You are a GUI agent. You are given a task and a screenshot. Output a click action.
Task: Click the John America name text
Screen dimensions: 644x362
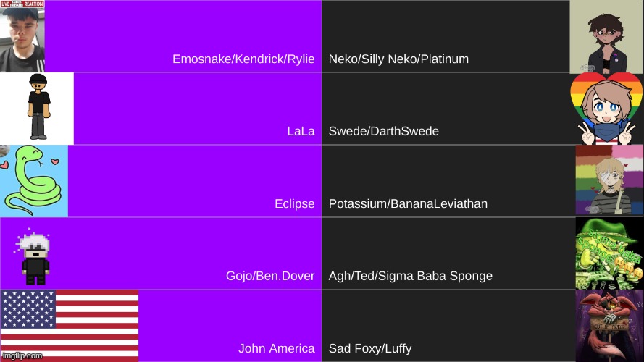click(x=277, y=348)
